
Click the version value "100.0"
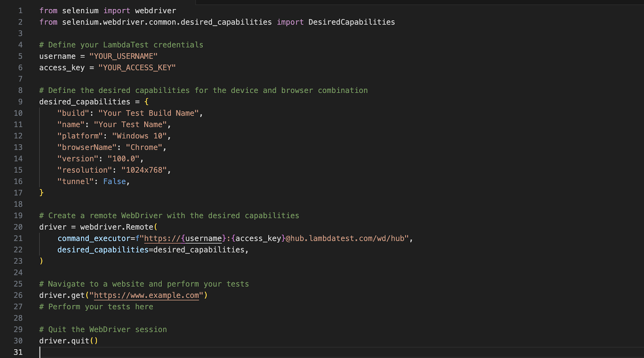click(124, 159)
